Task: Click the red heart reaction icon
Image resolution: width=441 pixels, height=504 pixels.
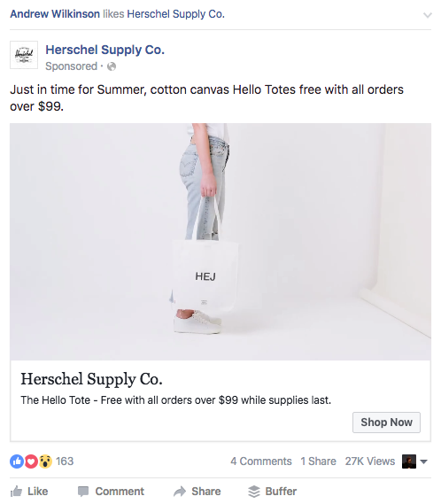Action: (x=31, y=461)
